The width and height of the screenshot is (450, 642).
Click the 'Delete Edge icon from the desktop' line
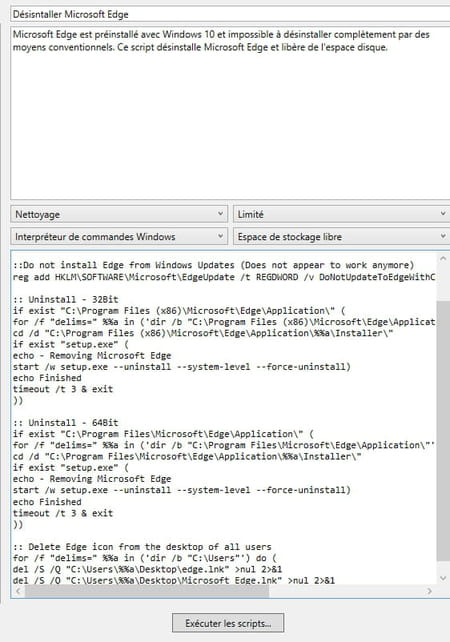click(x=142, y=547)
